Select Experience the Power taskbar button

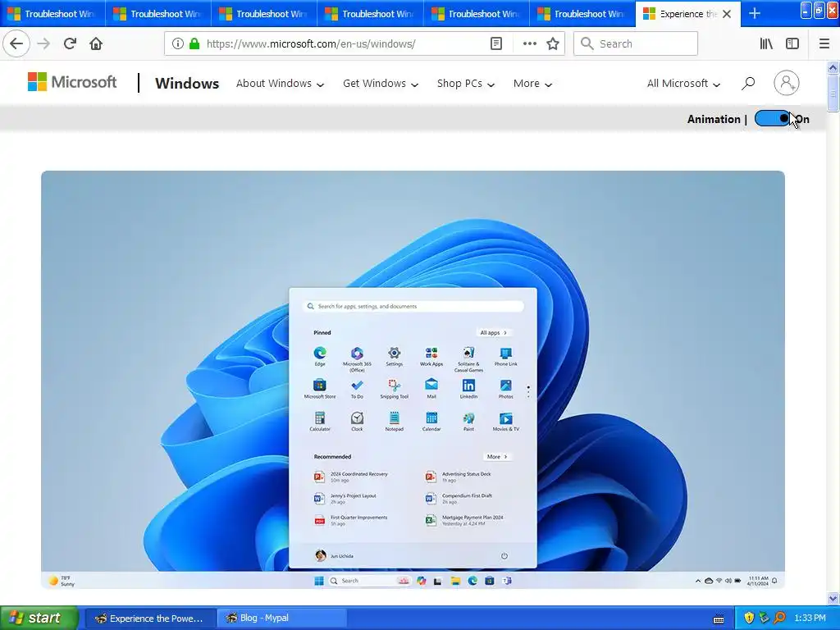[x=151, y=619]
